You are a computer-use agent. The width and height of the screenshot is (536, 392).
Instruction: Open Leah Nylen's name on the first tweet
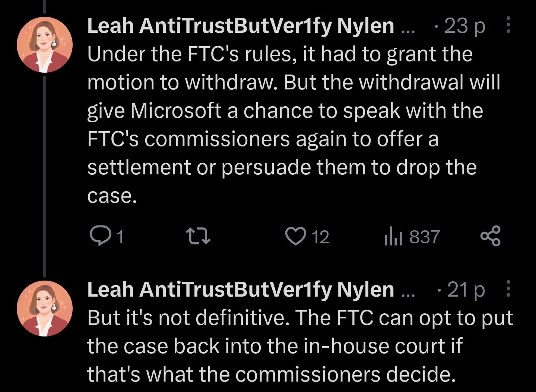click(x=241, y=26)
